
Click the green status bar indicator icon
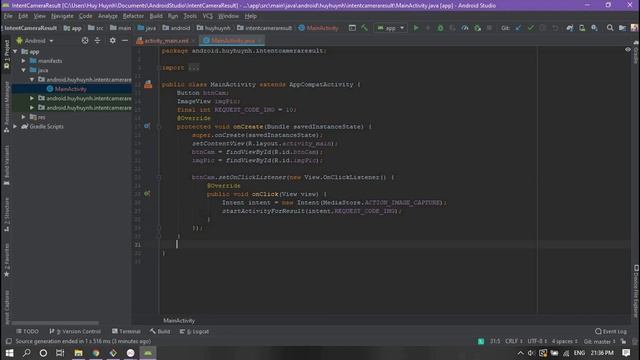coord(481,341)
